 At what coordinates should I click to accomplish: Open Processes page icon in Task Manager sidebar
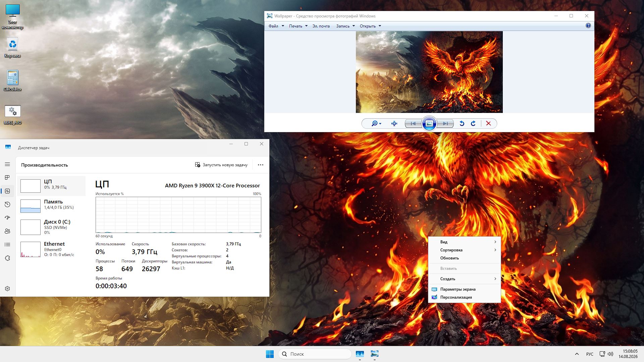pos(7,178)
